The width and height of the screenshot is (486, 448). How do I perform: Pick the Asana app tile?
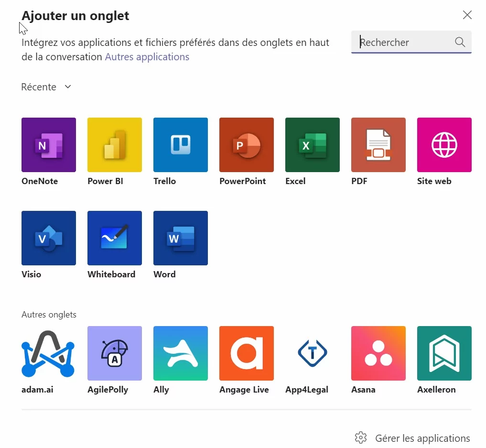(378, 353)
